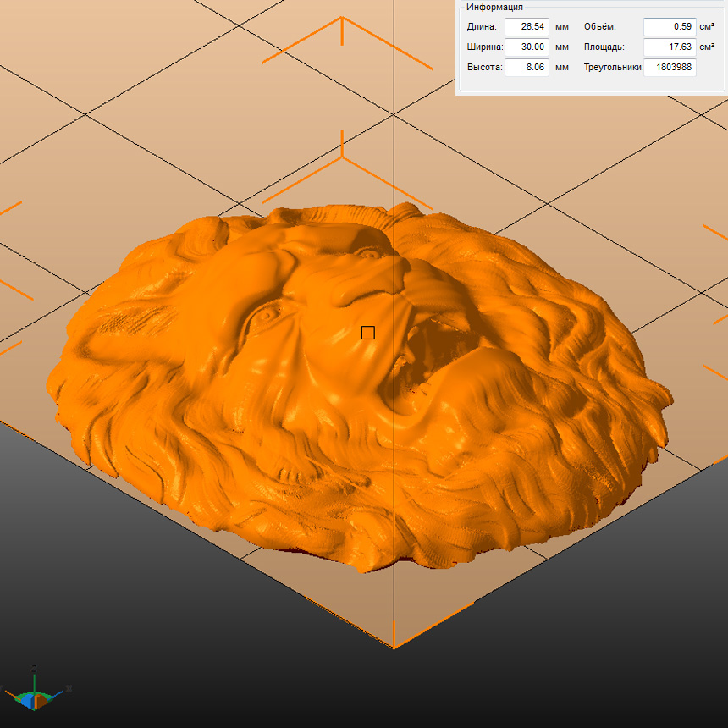Click the Высота value field
This screenshot has width=728, height=728.
tap(527, 67)
